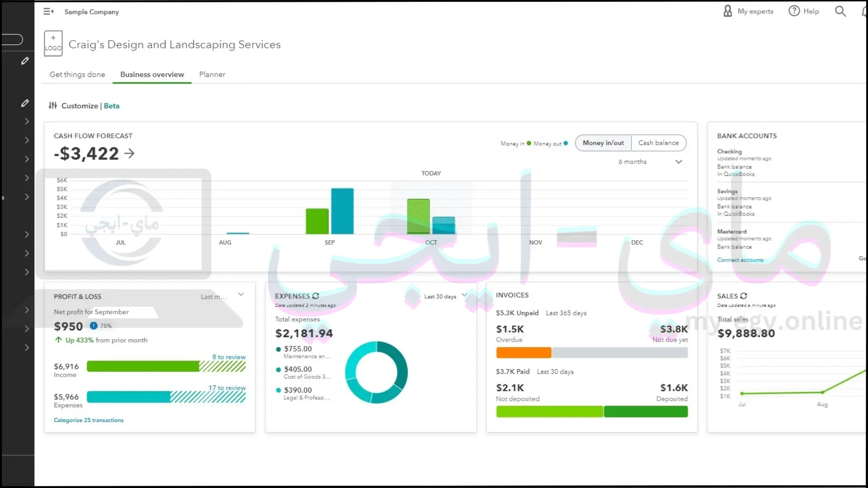Screen dimensions: 868x488
Task: Click Connect accounts link
Action: [x=740, y=260]
